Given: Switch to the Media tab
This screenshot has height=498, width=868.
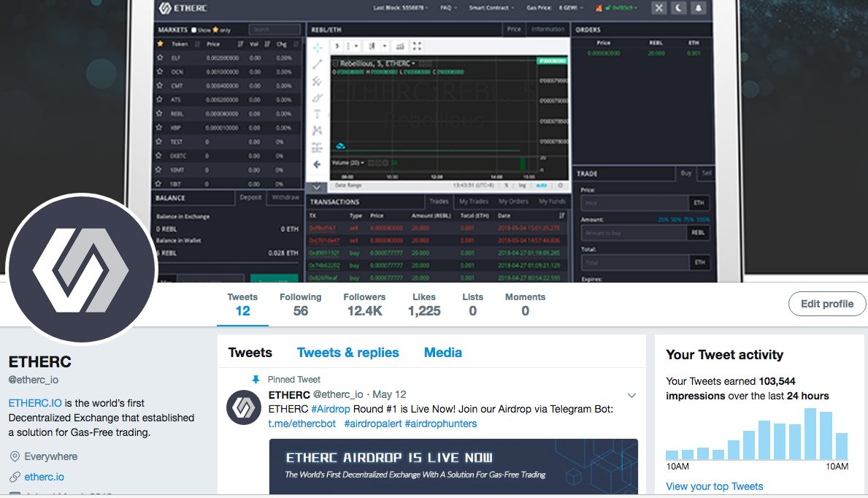Looking at the screenshot, I should click(x=443, y=352).
